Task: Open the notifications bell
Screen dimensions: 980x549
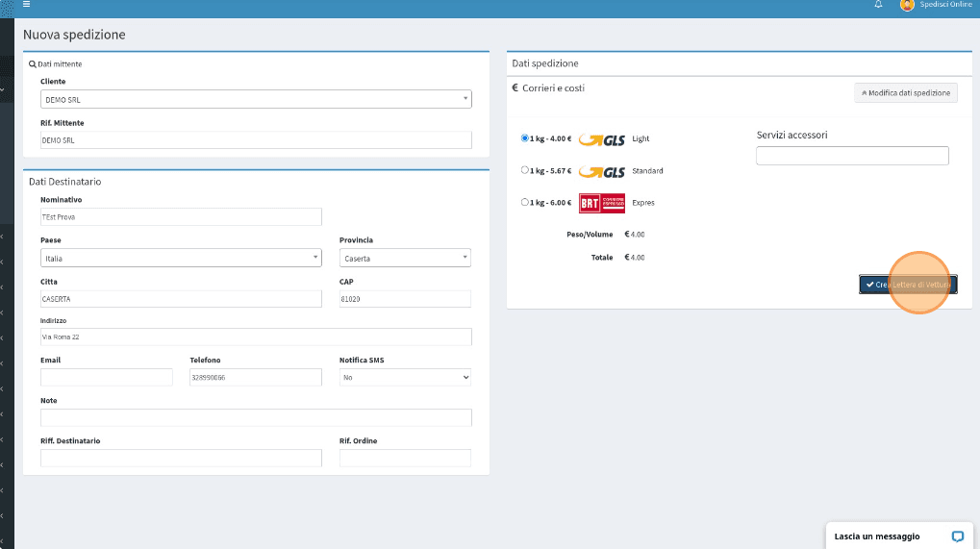Action: click(878, 5)
